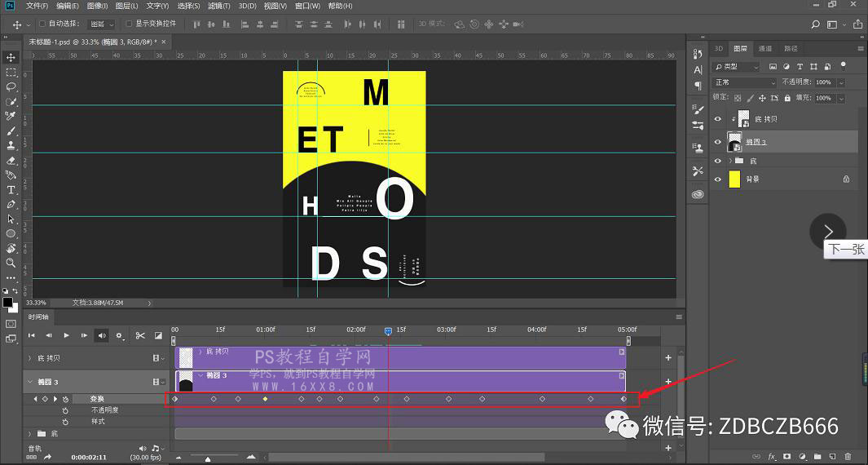Screen dimensions: 868x465
Task: Select the Lasso tool
Action: [x=11, y=86]
